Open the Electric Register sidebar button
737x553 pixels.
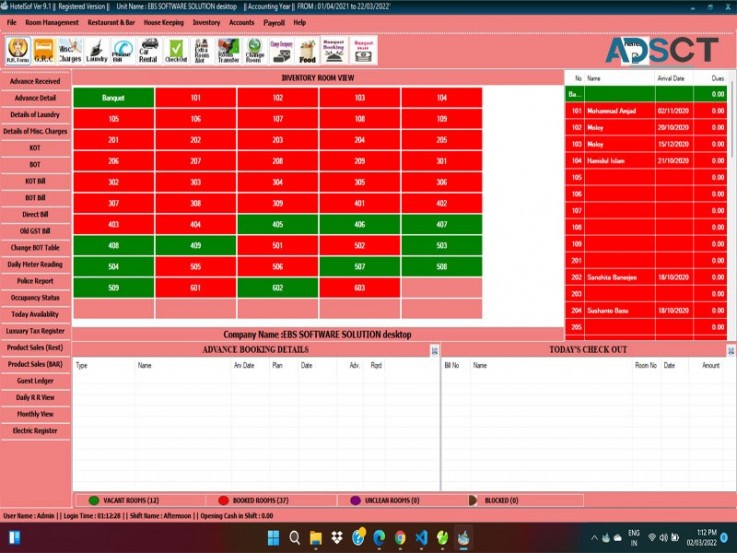coord(35,430)
